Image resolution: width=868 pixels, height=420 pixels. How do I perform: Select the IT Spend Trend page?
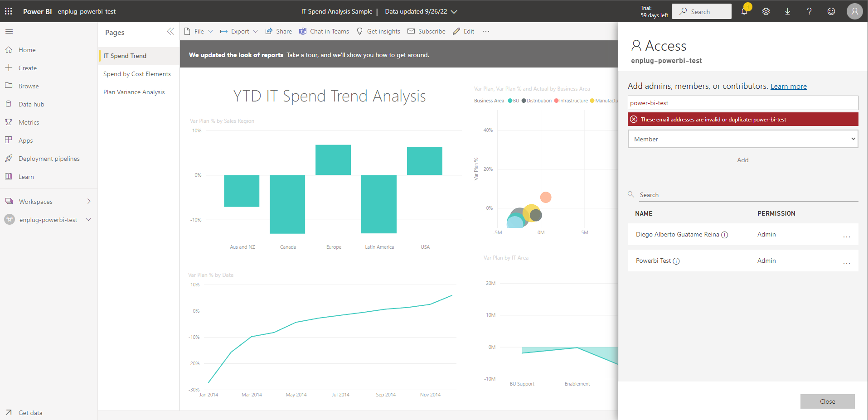click(x=139, y=56)
